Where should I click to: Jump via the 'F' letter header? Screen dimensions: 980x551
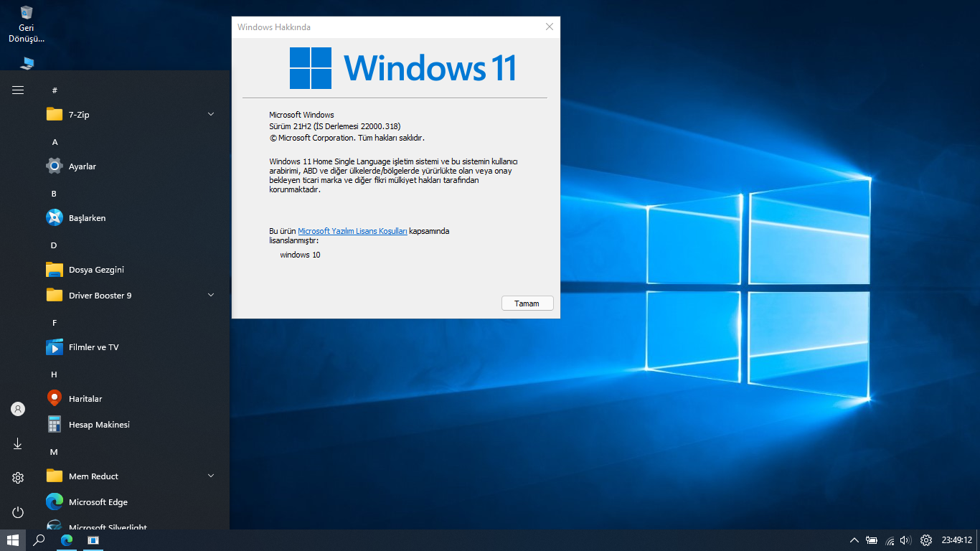click(x=55, y=323)
